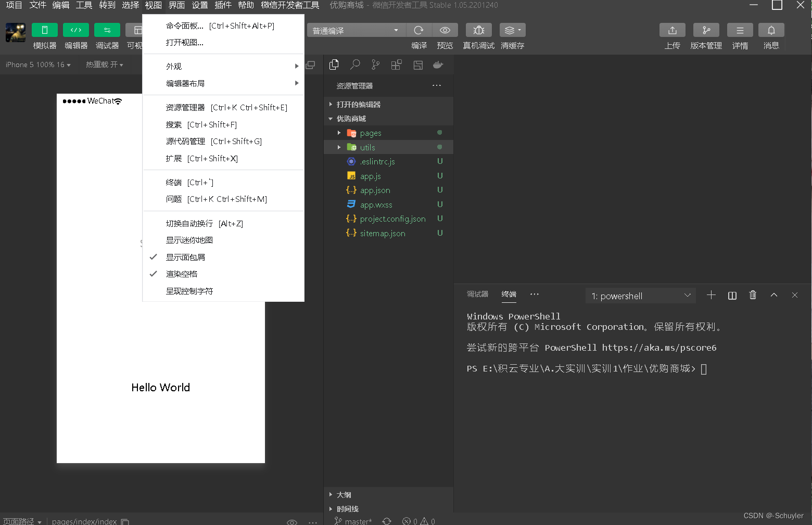Click the user avatar thumbnail
Screen dimensions: 812x525
16,32
